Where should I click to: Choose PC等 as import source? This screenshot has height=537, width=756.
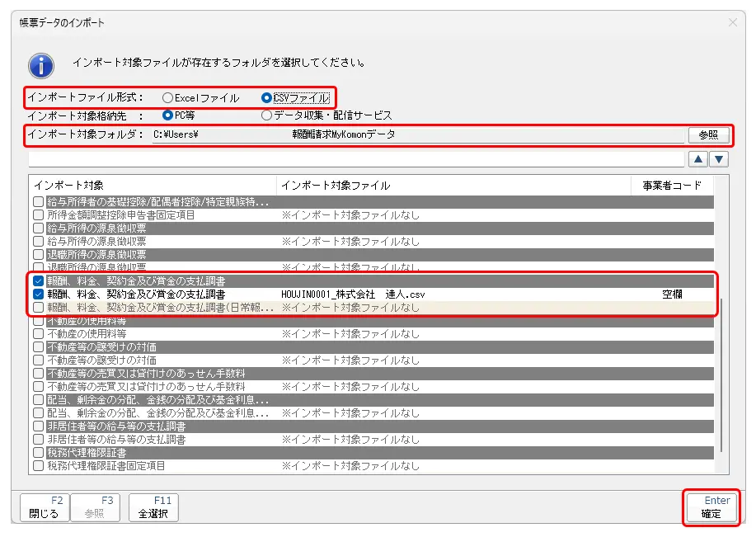tap(168, 115)
